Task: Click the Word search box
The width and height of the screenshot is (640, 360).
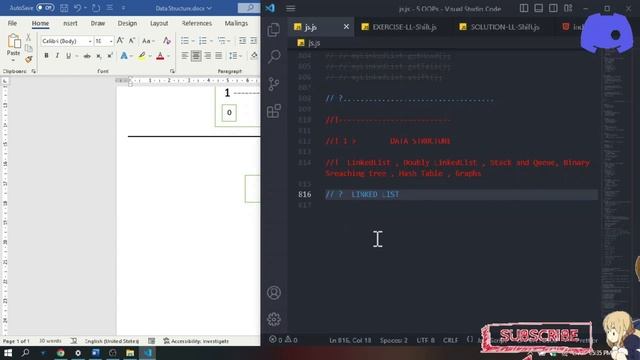Action: [x=248, y=8]
